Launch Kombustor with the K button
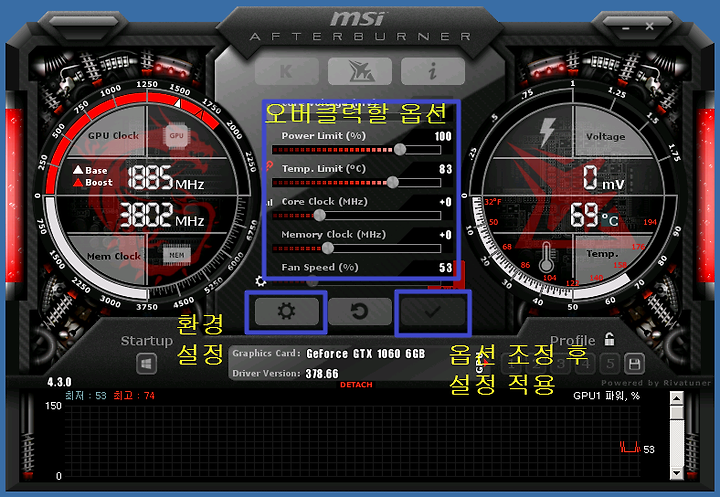Image resolution: width=720 pixels, height=497 pixels. 287,71
